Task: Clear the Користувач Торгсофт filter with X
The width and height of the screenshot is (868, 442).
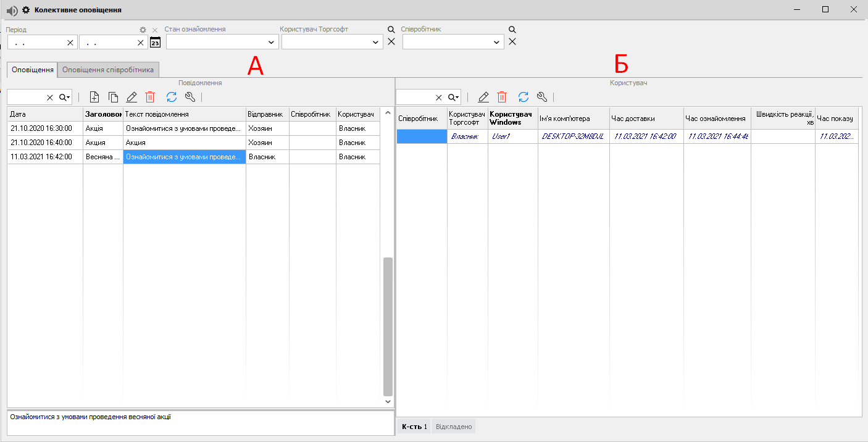Action: tap(391, 42)
